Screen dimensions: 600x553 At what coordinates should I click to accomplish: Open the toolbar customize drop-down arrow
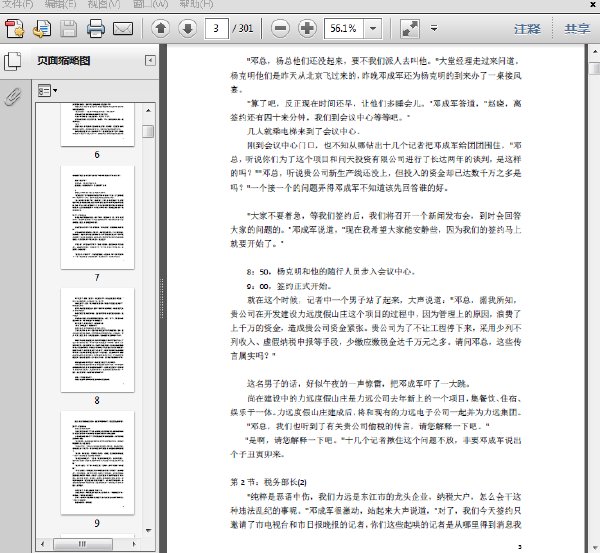434,28
